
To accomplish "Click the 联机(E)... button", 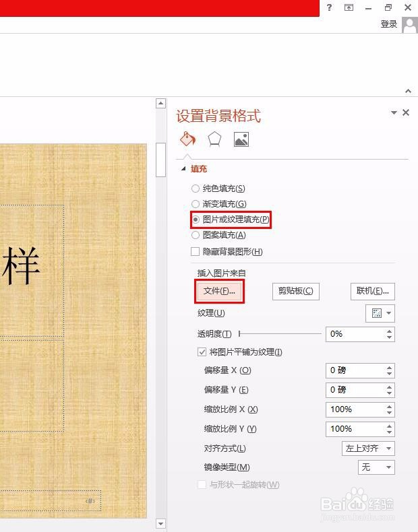I will tap(373, 291).
